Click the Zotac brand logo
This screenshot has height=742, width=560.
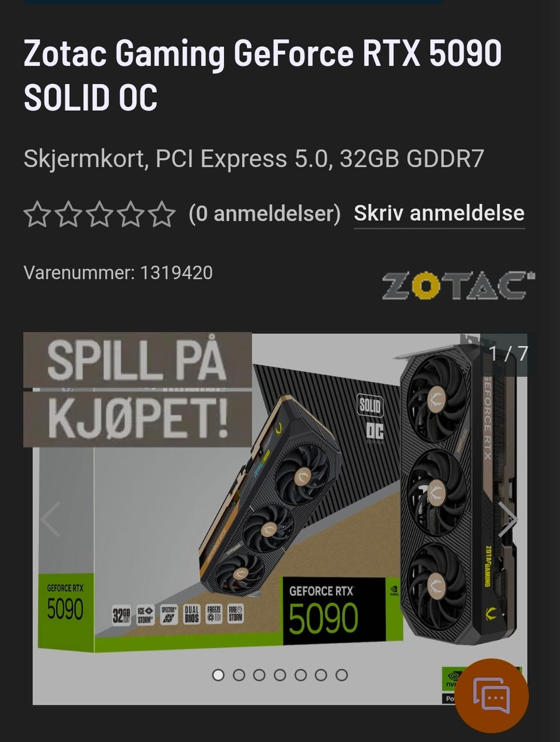pyautogui.click(x=459, y=285)
